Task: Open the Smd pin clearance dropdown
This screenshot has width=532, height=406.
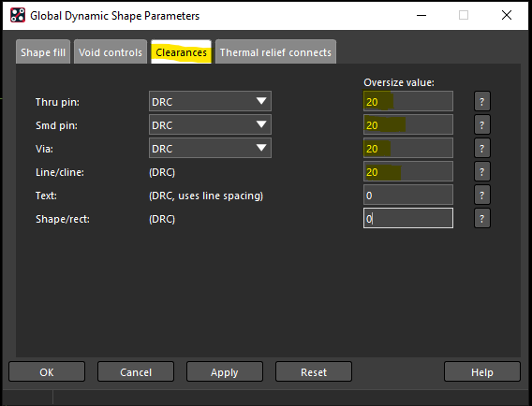Action: pyautogui.click(x=210, y=124)
